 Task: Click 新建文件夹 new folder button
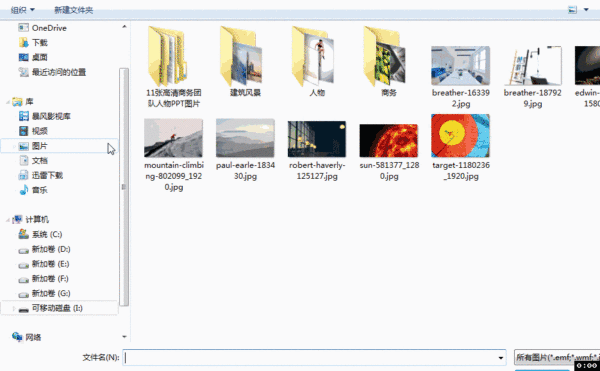tap(73, 10)
